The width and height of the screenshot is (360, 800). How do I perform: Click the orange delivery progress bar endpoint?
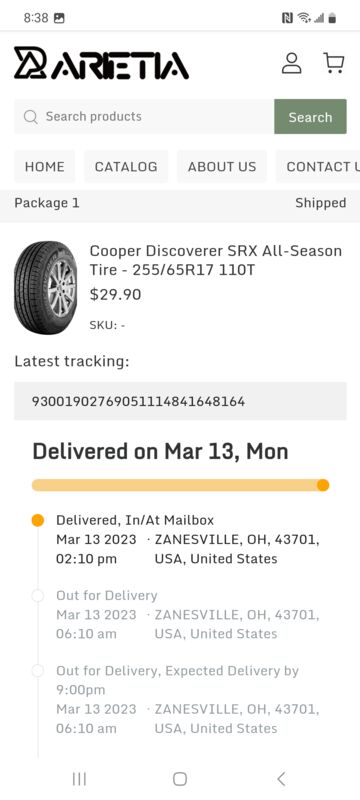coord(323,485)
